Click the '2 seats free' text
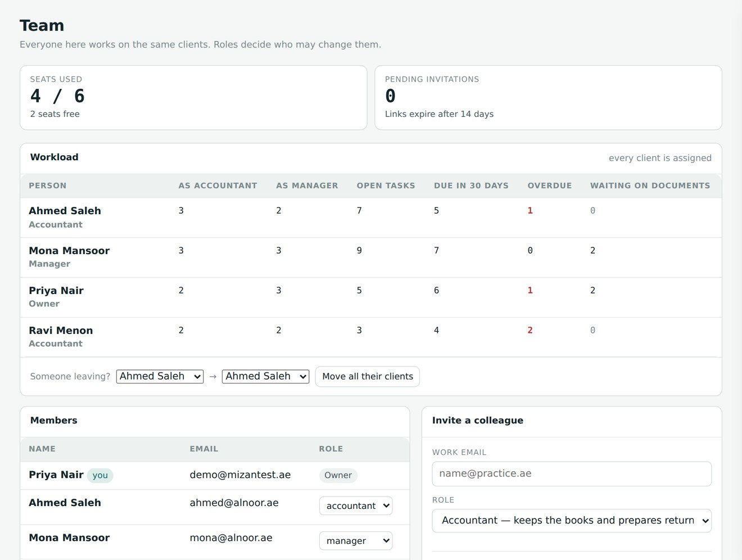 click(55, 114)
